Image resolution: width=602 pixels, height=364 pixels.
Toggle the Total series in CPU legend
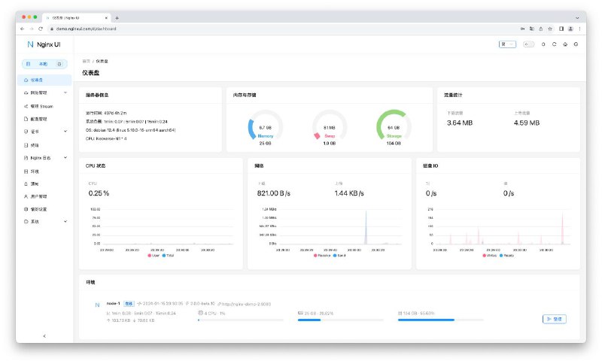[168, 256]
